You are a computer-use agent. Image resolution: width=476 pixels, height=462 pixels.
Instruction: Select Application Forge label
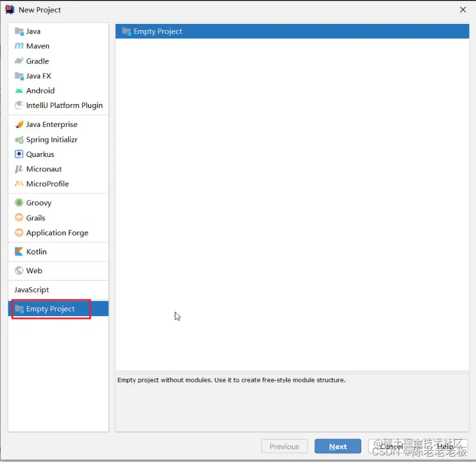(57, 233)
